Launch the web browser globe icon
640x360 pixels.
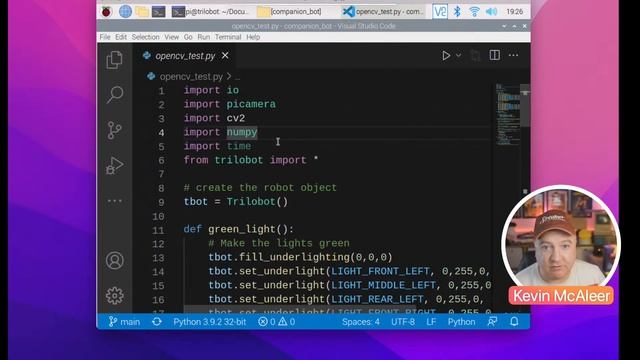pos(125,11)
